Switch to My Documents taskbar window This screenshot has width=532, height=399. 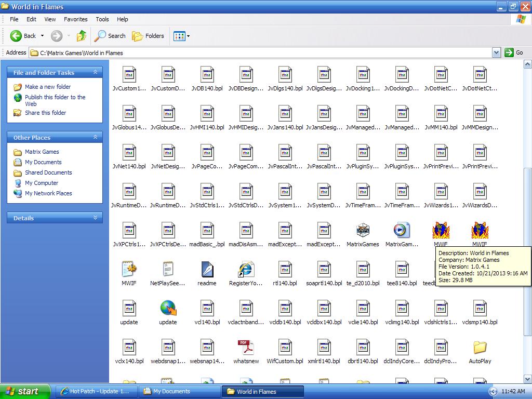coord(180,391)
